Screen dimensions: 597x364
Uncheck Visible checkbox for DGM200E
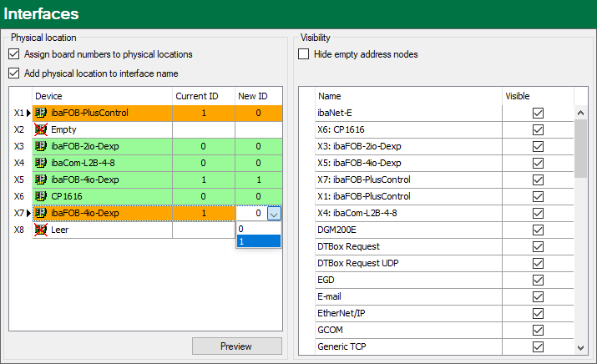coord(538,230)
